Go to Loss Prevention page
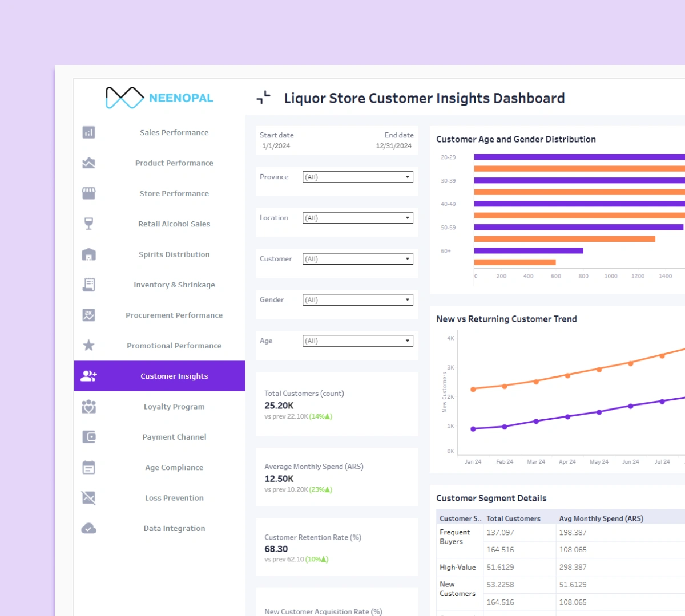The height and width of the screenshot is (616, 685). pyautogui.click(x=174, y=498)
